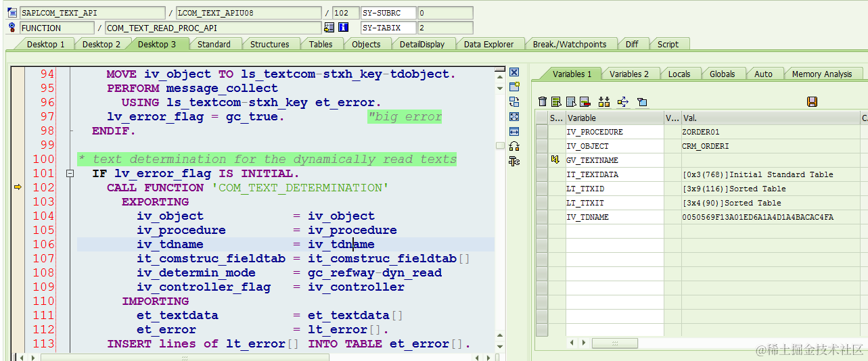
Task: Click the tool-specific settings icon beside the editor
Action: [x=514, y=161]
